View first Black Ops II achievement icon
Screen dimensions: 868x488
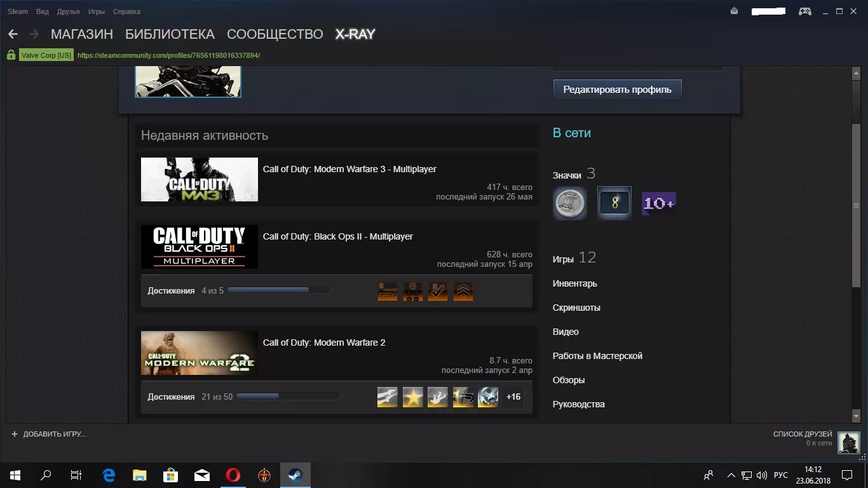coord(388,291)
